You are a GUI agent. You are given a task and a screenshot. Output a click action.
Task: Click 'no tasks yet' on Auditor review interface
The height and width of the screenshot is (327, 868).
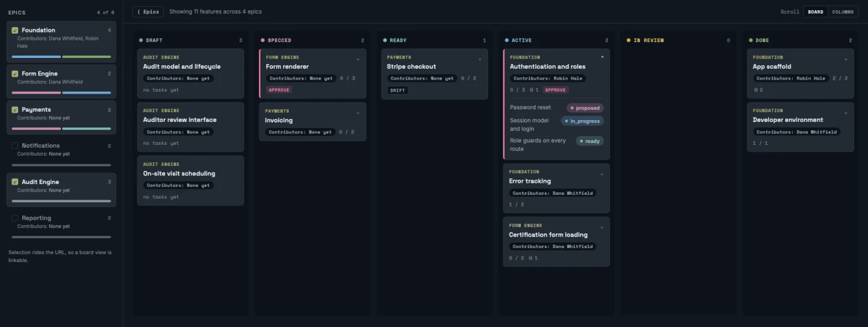click(x=161, y=144)
